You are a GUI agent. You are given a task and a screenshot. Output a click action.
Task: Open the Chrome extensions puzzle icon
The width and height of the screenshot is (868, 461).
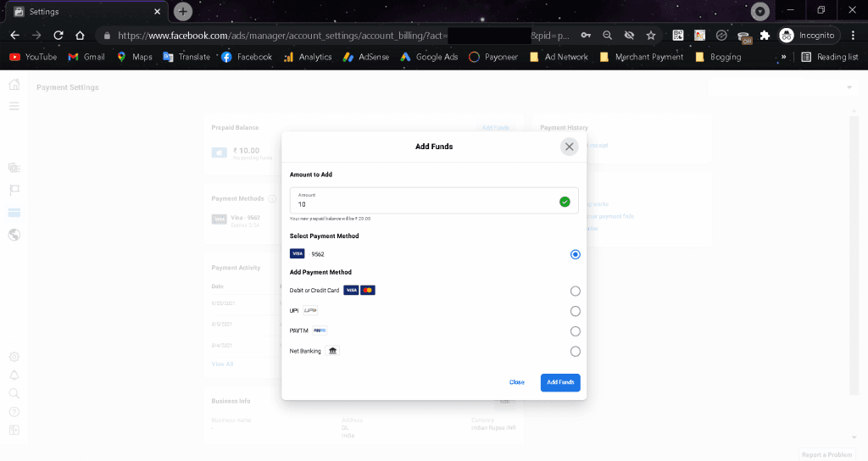click(x=765, y=36)
